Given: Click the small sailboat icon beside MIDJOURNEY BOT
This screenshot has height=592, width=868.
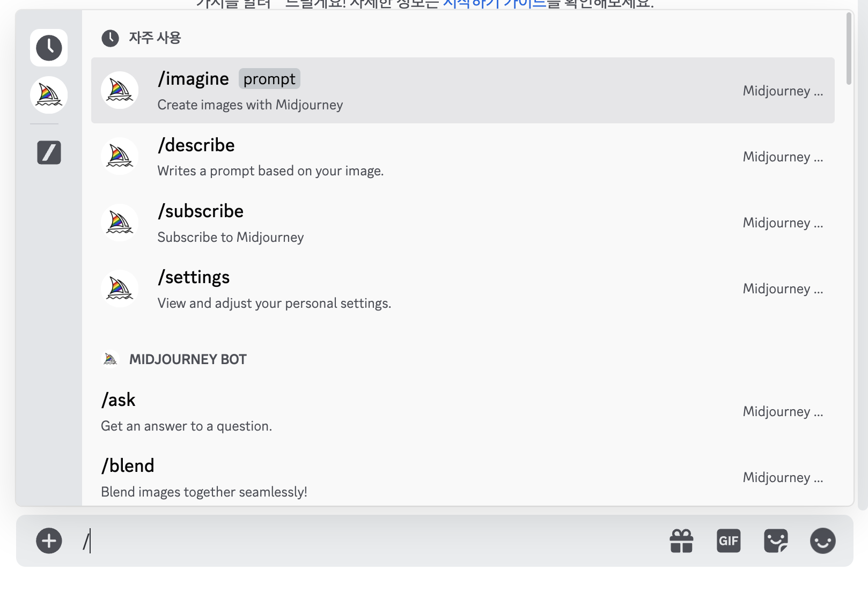Looking at the screenshot, I should coord(111,359).
